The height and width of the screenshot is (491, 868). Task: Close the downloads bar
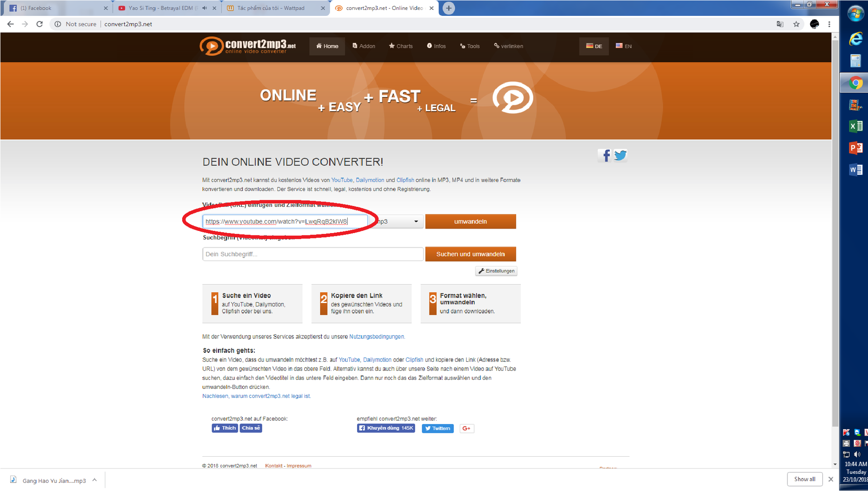point(830,479)
